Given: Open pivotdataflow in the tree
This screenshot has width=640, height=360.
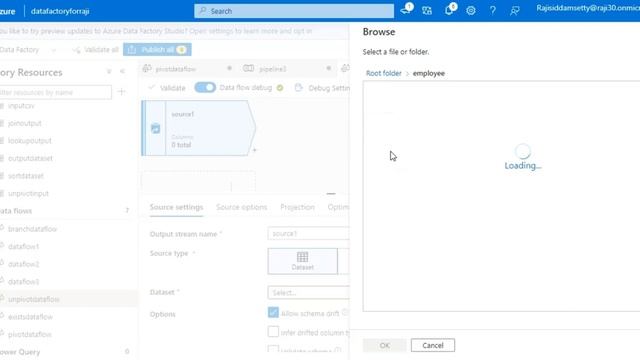Looking at the screenshot, I should 29,334.
